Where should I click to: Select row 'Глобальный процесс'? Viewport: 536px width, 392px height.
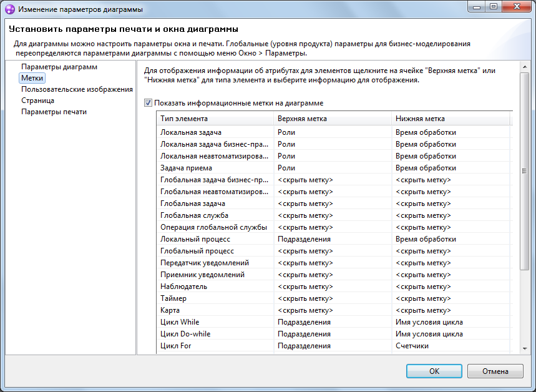pyautogui.click(x=333, y=251)
